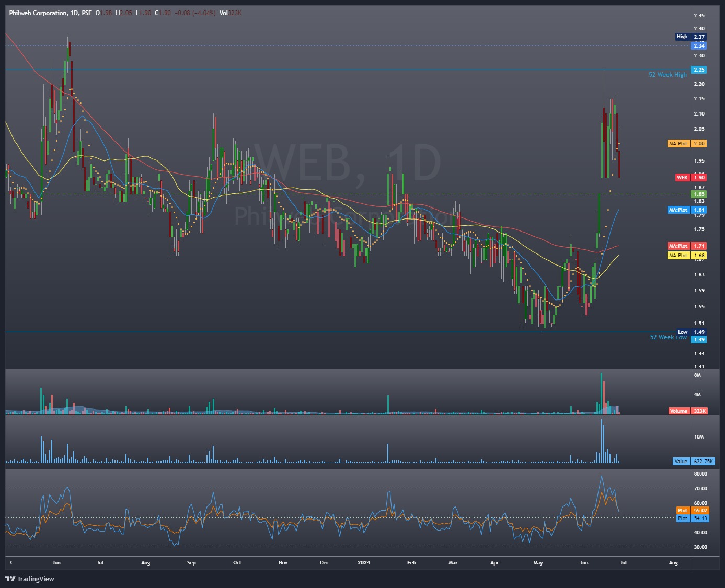Viewport: 725px width, 588px height.
Task: Click the 2024 marker on time axis
Action: (363, 563)
